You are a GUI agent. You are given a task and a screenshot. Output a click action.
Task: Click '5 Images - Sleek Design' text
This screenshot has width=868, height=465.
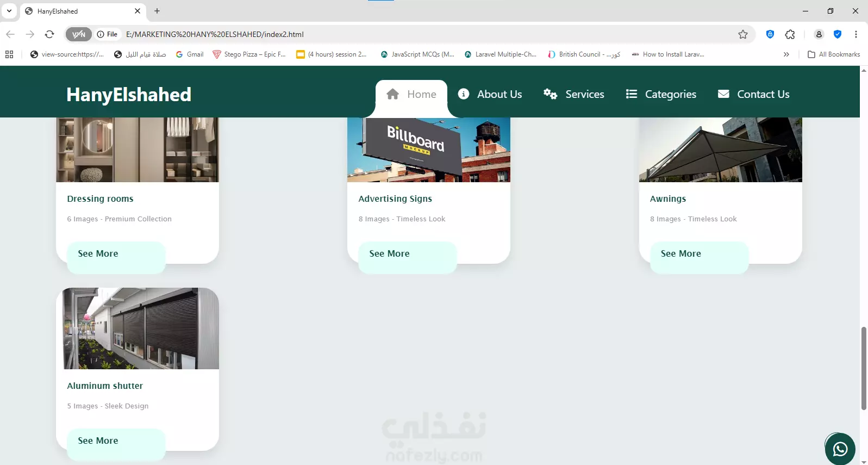click(108, 406)
